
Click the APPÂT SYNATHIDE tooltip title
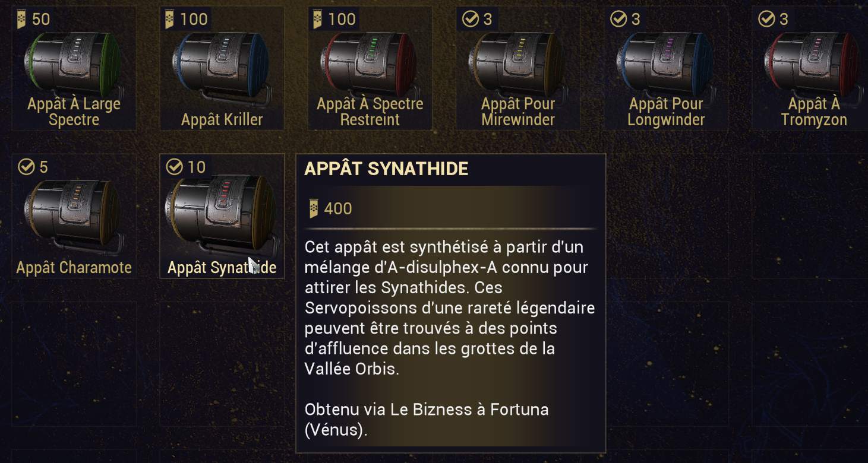pyautogui.click(x=386, y=169)
